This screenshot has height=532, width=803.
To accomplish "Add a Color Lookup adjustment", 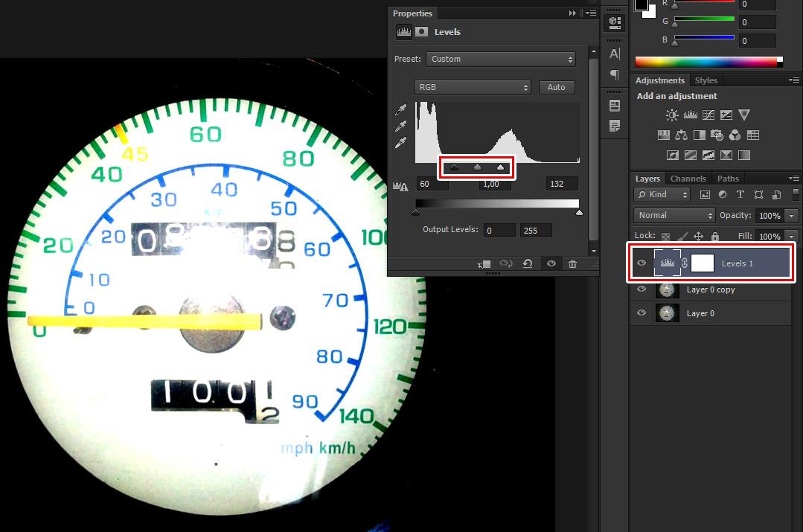I will coord(753,135).
